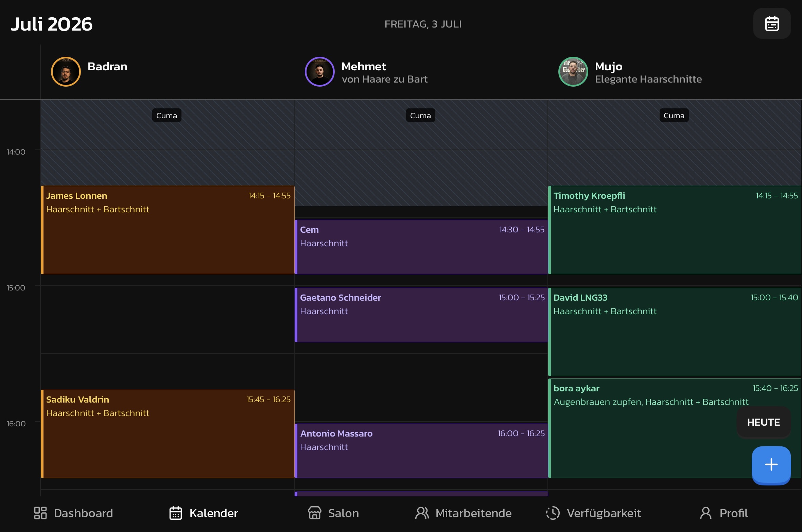Viewport: 802px width, 532px height.
Task: Switch to the Salon tab
Action: [333, 513]
